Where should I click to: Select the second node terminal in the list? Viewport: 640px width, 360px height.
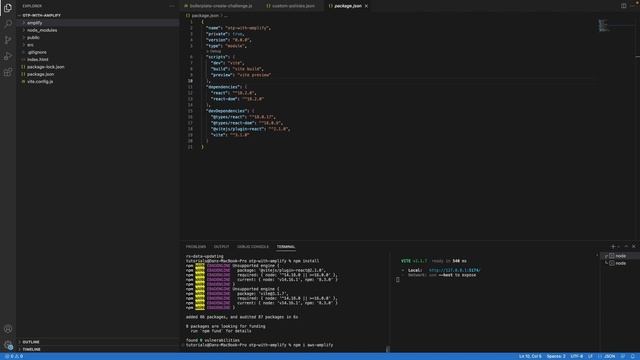(x=620, y=263)
